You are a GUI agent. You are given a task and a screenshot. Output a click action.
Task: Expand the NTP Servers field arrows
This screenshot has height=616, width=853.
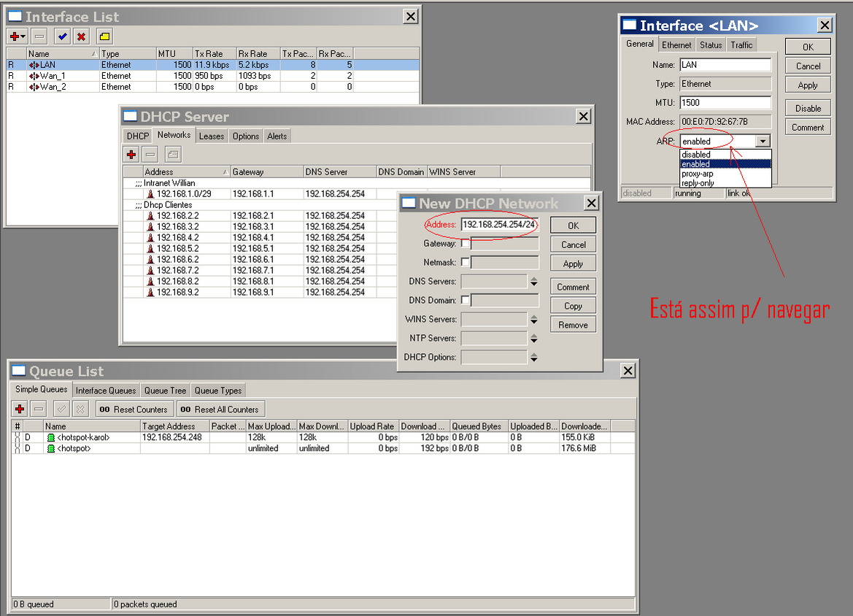pyautogui.click(x=533, y=338)
